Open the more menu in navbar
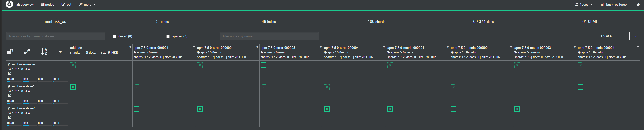The image size is (644, 130). coord(87,5)
